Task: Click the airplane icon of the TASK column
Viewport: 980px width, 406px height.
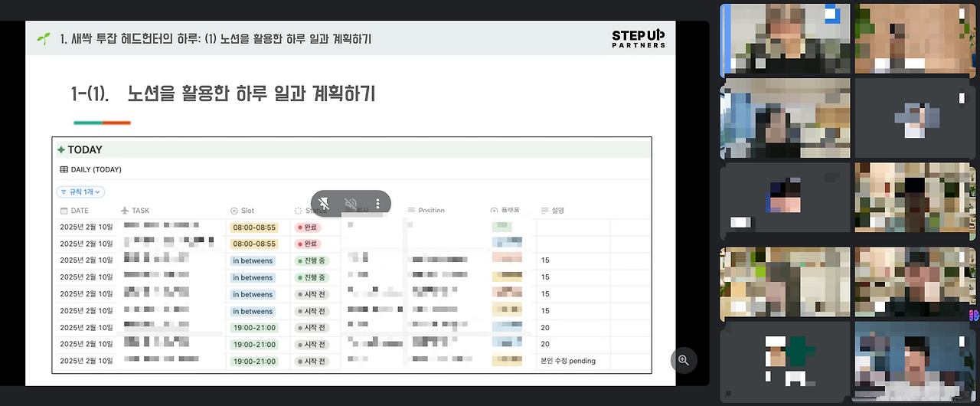Action: (125, 211)
